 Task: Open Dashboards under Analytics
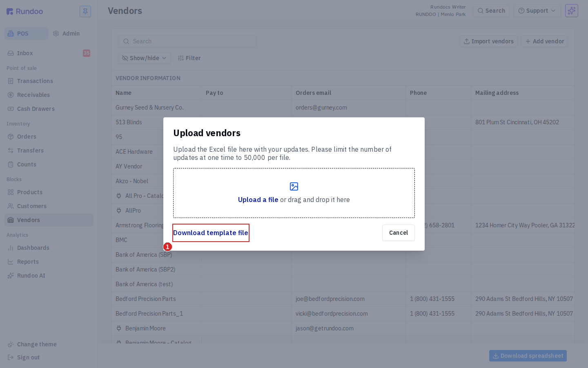(49, 248)
